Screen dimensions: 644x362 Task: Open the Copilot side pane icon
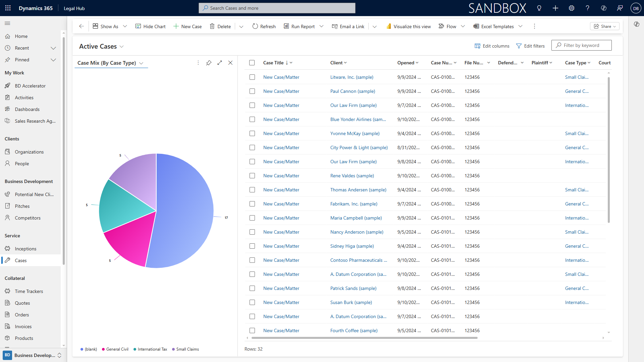click(636, 24)
